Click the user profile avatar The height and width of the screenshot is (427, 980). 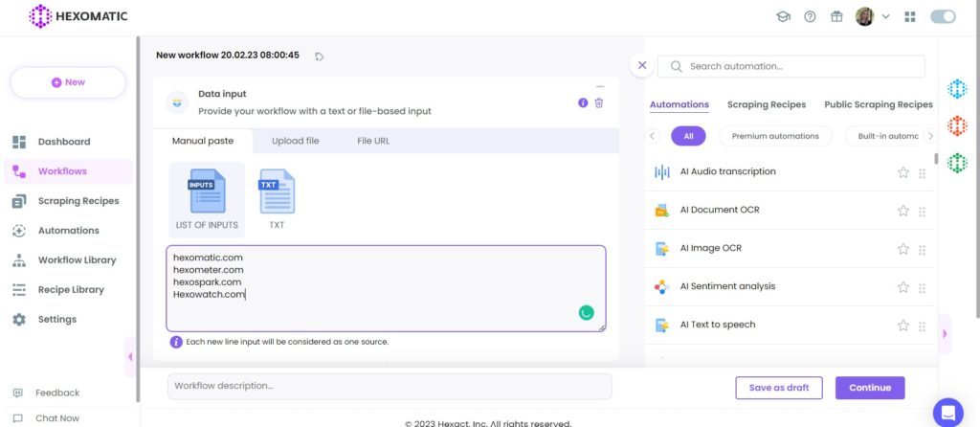[x=864, y=17]
